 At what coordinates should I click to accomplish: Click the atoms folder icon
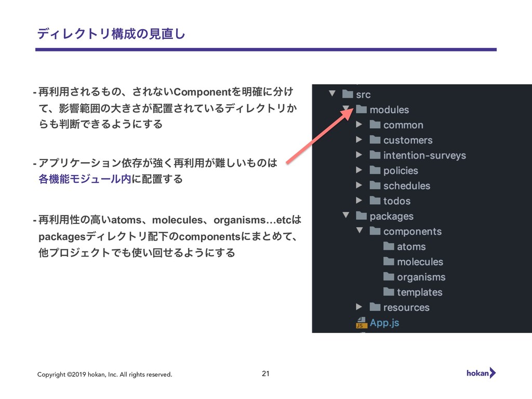[389, 246]
